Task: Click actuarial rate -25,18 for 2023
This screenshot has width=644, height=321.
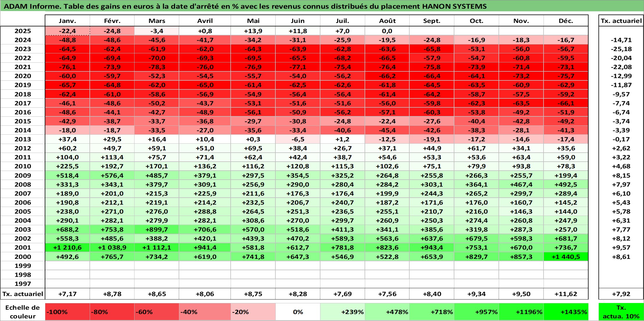Action: pos(621,49)
